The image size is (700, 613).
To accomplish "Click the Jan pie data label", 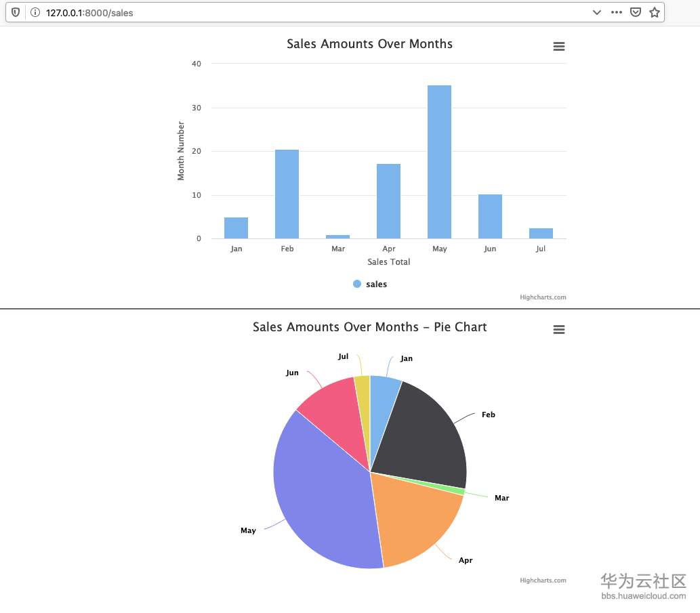I will 407,358.
